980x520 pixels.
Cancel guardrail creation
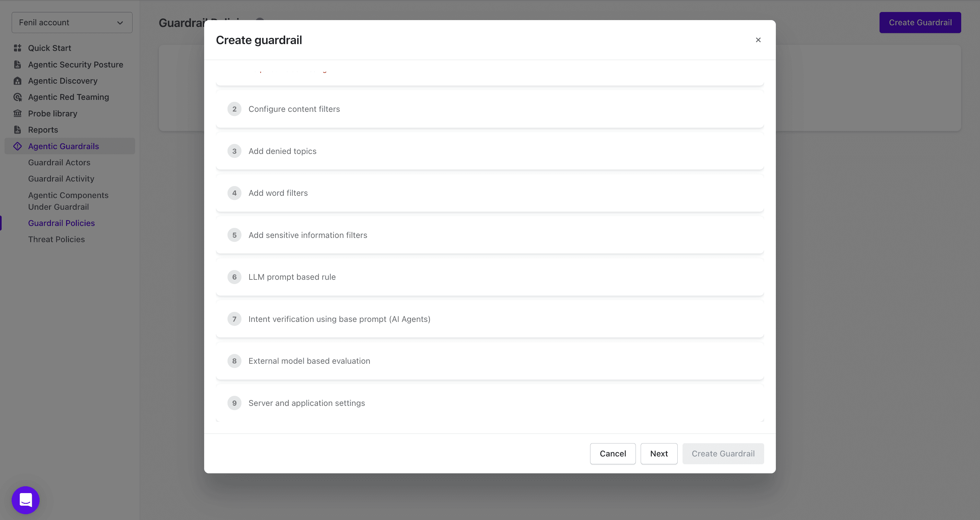pos(612,454)
